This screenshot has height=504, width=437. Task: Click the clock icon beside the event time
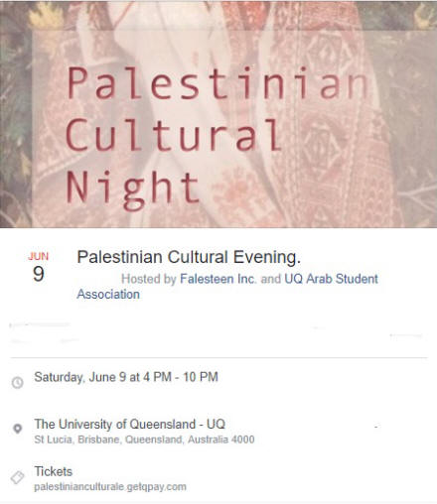point(17,383)
